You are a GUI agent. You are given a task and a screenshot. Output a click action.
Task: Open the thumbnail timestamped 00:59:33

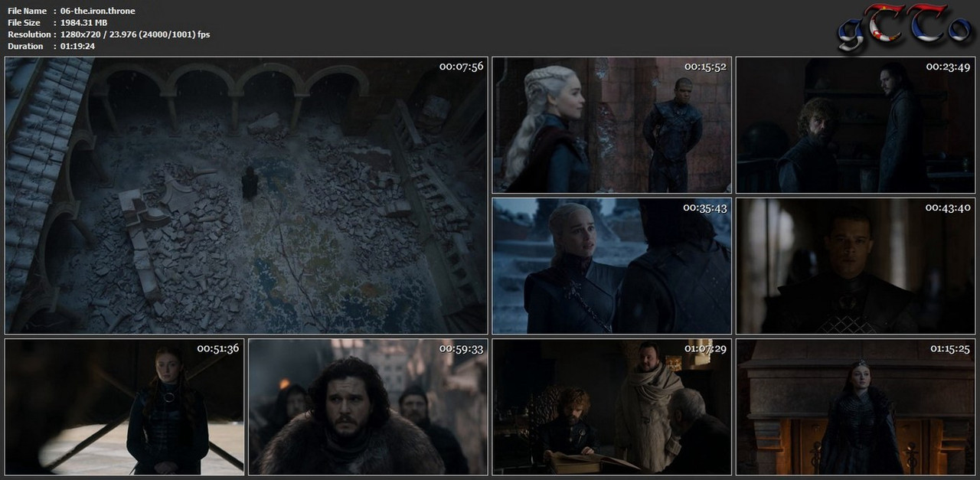tap(367, 407)
